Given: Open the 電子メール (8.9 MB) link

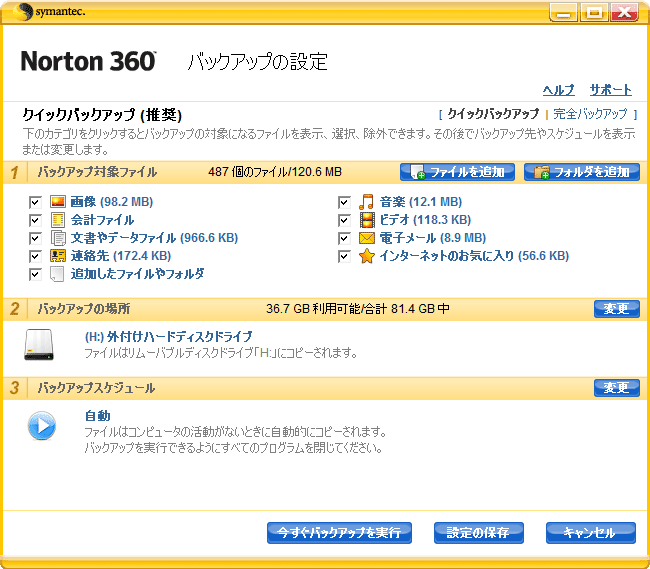Looking at the screenshot, I should pyautogui.click(x=433, y=238).
